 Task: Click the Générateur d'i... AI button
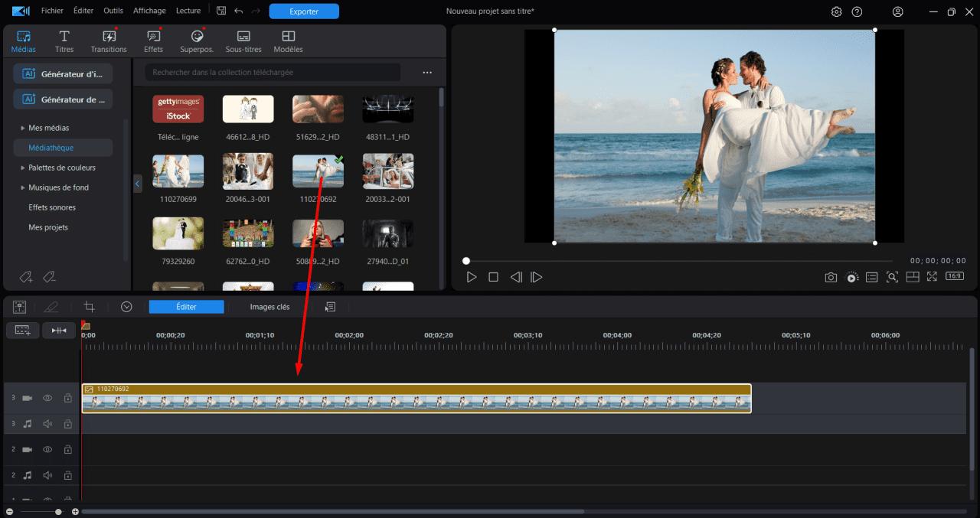63,73
